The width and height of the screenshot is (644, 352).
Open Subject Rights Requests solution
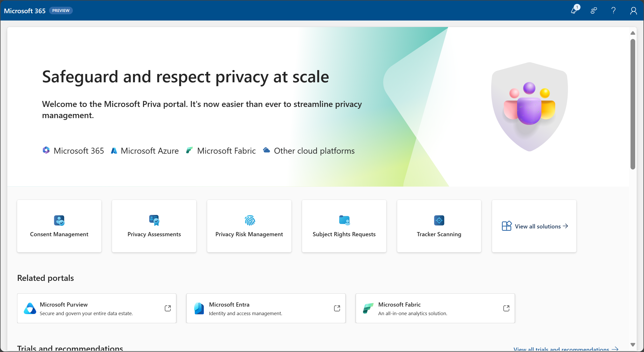tap(344, 226)
